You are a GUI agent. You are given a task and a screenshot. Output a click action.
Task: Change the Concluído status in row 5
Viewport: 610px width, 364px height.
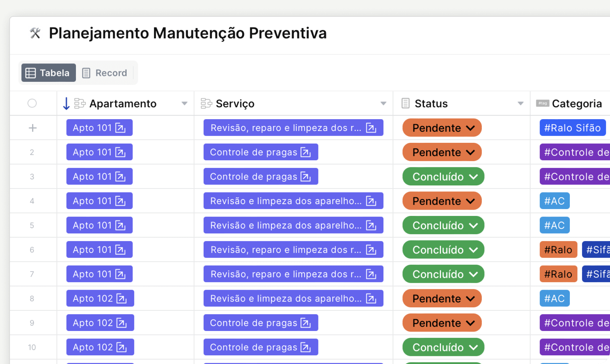[x=443, y=225]
